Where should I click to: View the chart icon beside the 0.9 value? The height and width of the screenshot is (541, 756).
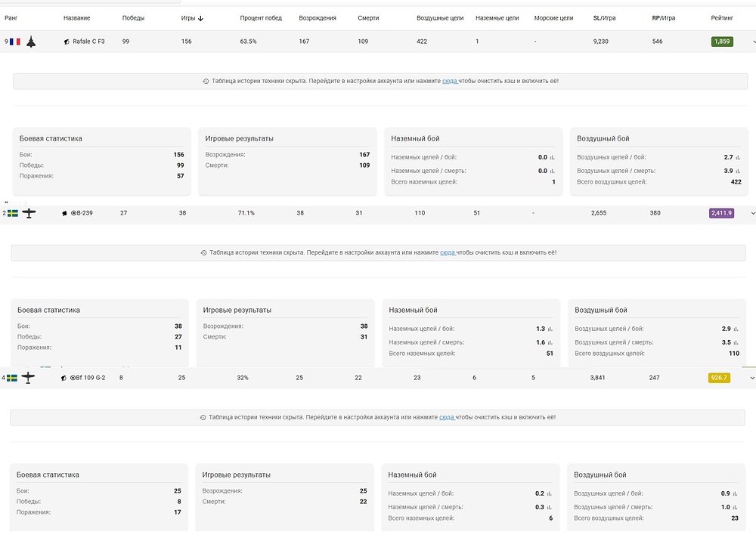click(x=736, y=494)
